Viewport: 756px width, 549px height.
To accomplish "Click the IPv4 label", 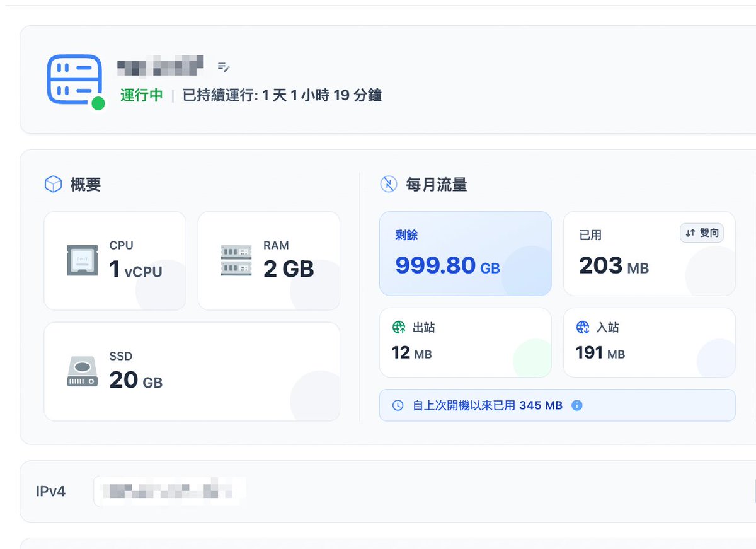I will (x=51, y=491).
